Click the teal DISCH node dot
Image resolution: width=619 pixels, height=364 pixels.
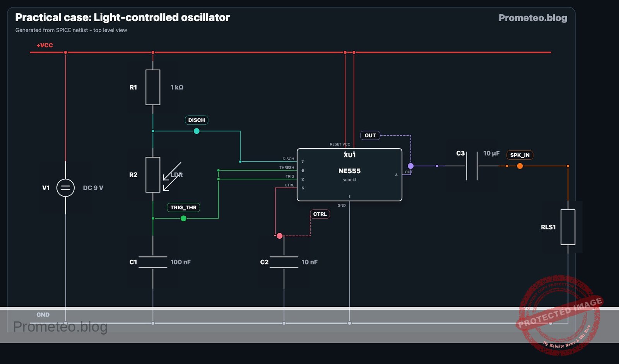pyautogui.click(x=197, y=131)
